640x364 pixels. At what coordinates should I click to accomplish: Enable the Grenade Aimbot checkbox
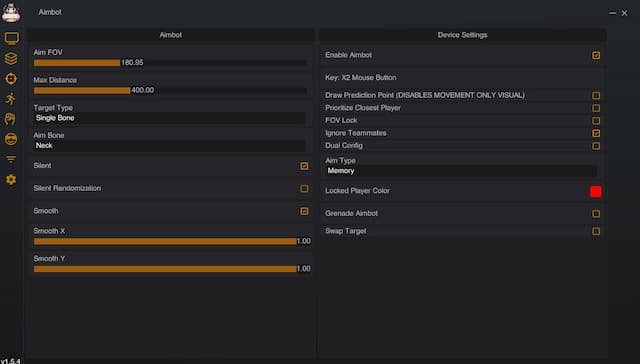coord(596,213)
